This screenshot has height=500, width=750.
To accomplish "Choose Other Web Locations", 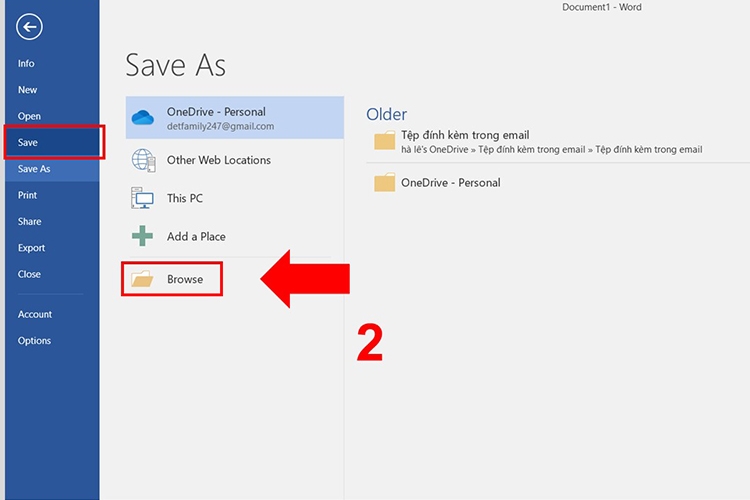I will [x=234, y=160].
